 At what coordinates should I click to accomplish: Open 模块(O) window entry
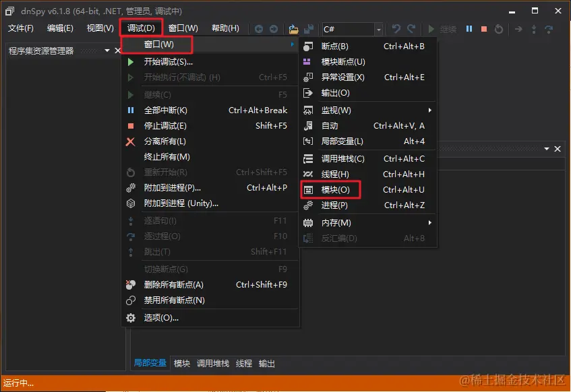(368, 190)
